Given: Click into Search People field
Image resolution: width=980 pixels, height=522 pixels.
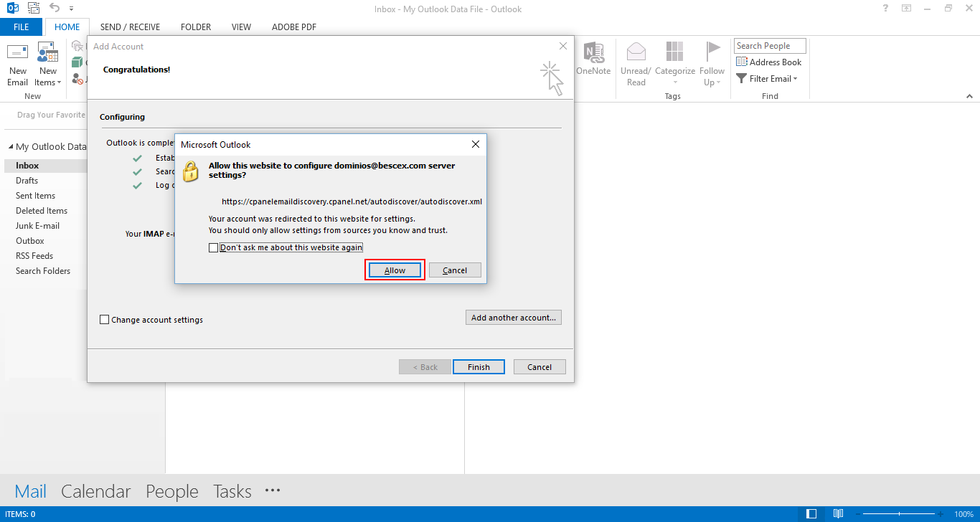Looking at the screenshot, I should click(770, 46).
